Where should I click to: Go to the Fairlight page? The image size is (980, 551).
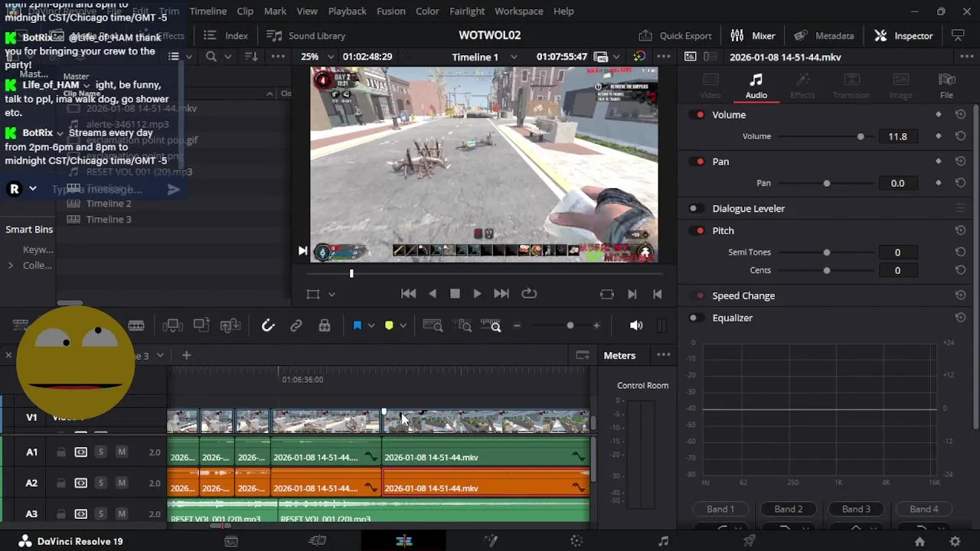[x=663, y=541]
